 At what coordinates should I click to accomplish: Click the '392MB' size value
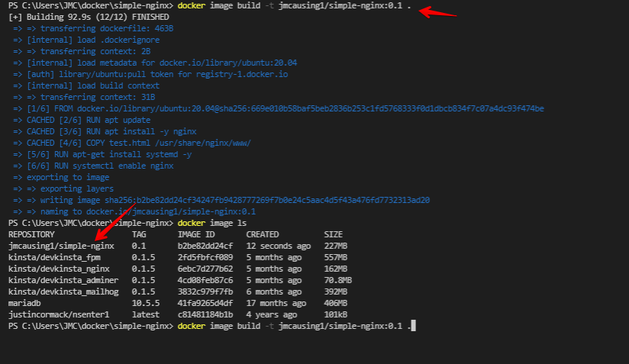click(x=336, y=292)
